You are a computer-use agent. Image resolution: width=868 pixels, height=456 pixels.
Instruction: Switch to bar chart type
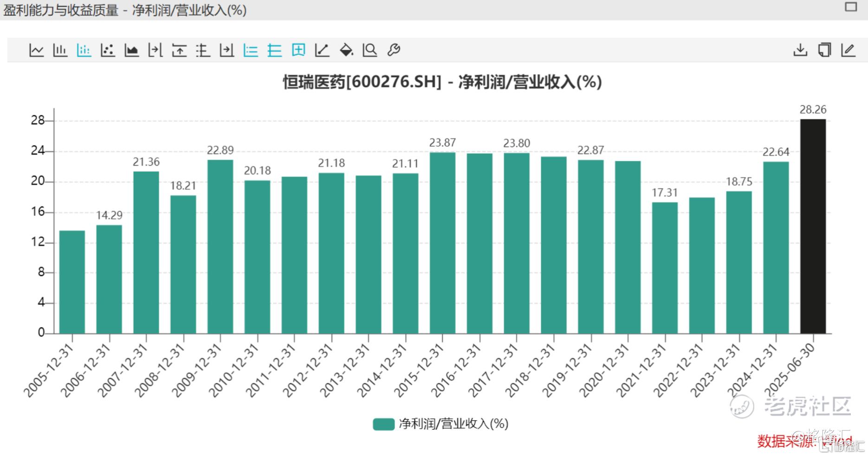(x=60, y=50)
